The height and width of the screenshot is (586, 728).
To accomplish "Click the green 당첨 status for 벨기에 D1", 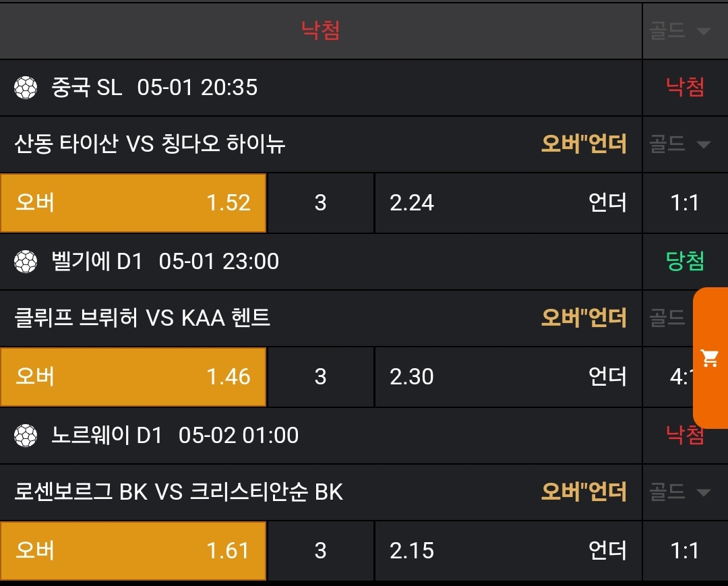I will point(685,262).
